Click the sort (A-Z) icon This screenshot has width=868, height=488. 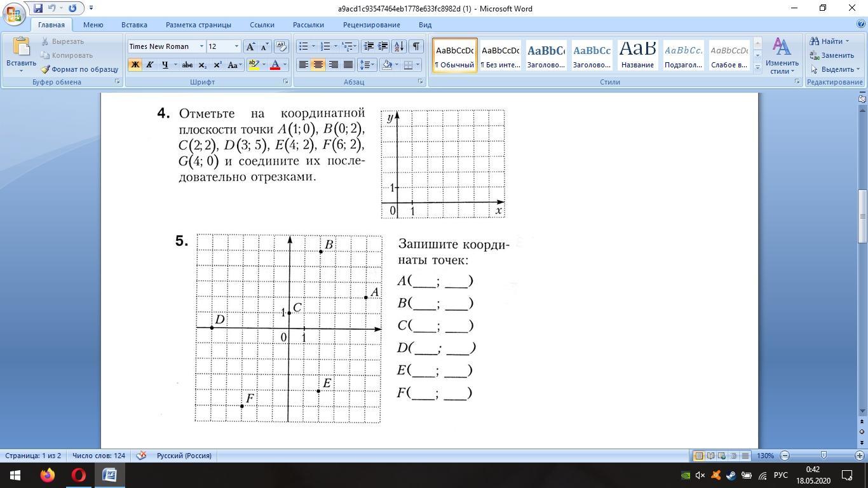[399, 46]
